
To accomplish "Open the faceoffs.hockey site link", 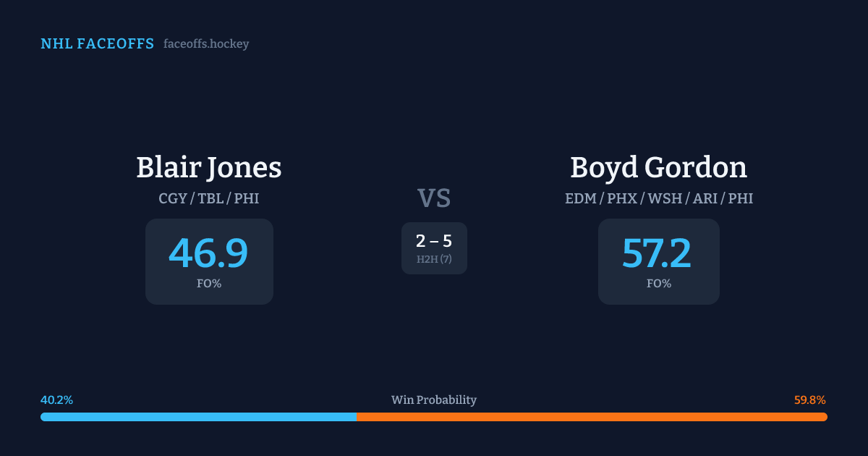I will [206, 44].
